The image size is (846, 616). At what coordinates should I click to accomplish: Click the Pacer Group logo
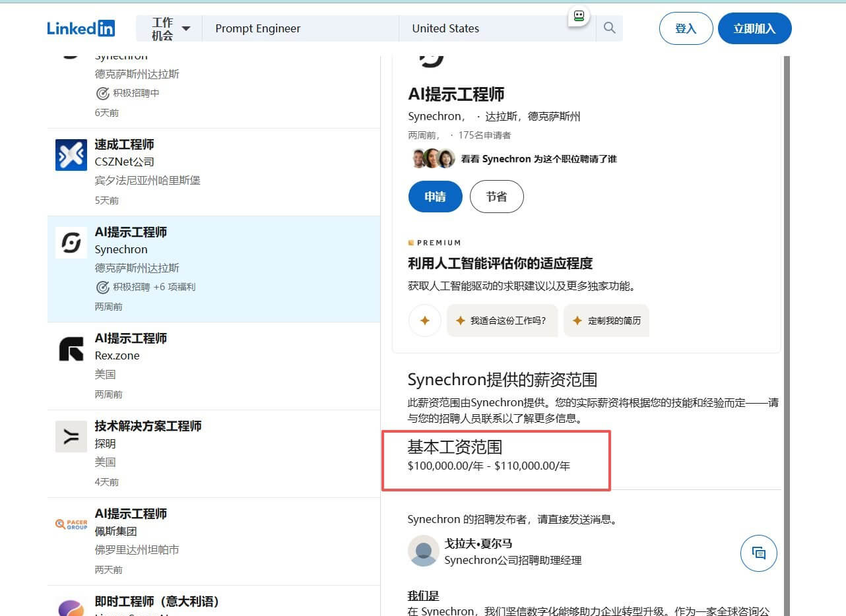tap(71, 524)
